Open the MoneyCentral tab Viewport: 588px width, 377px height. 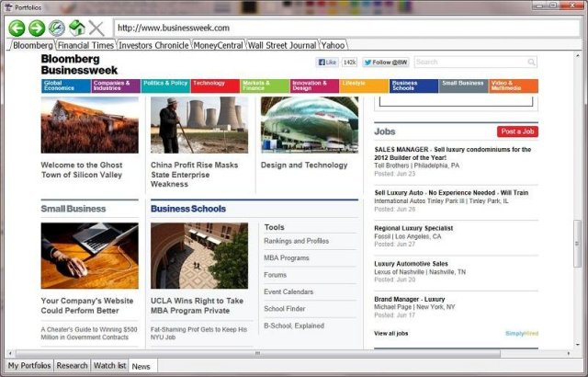[x=219, y=45]
